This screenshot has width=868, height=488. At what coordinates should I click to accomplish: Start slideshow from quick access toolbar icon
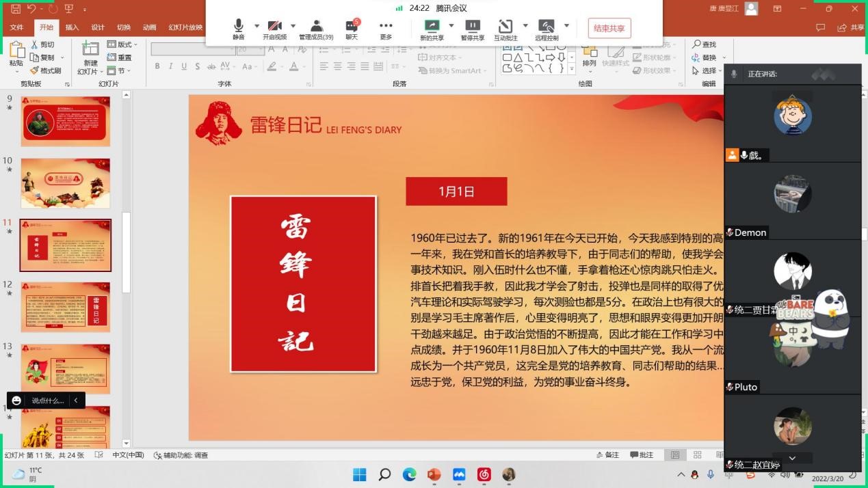tap(69, 9)
